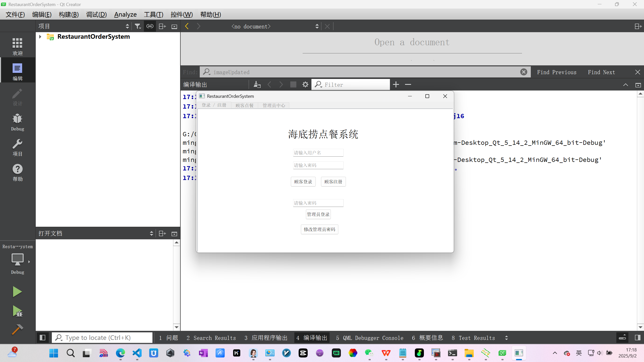Screen dimensions: 644x362
Task: Click the Type to locate field
Action: [102, 338]
